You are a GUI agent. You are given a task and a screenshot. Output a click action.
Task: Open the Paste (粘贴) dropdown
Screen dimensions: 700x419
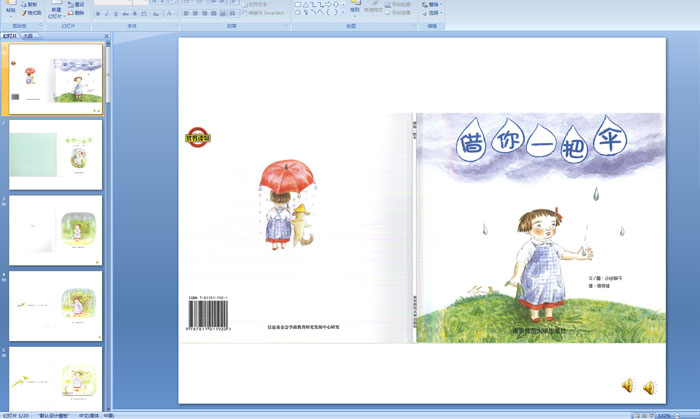tap(11, 17)
